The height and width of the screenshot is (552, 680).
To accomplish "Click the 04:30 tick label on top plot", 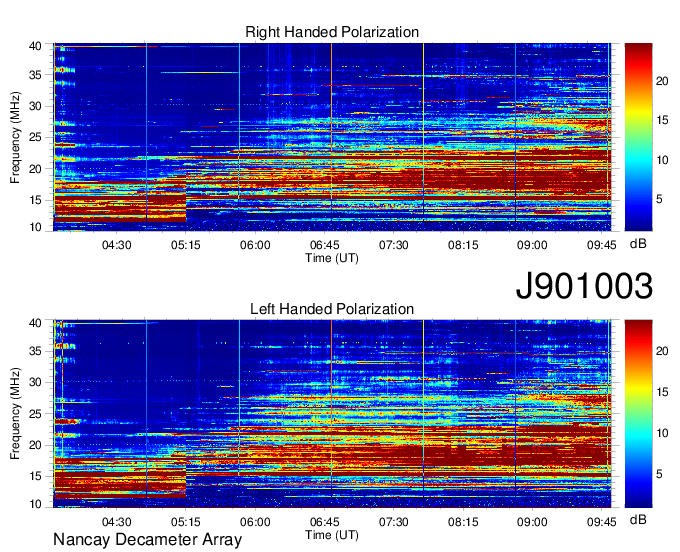I will (116, 245).
